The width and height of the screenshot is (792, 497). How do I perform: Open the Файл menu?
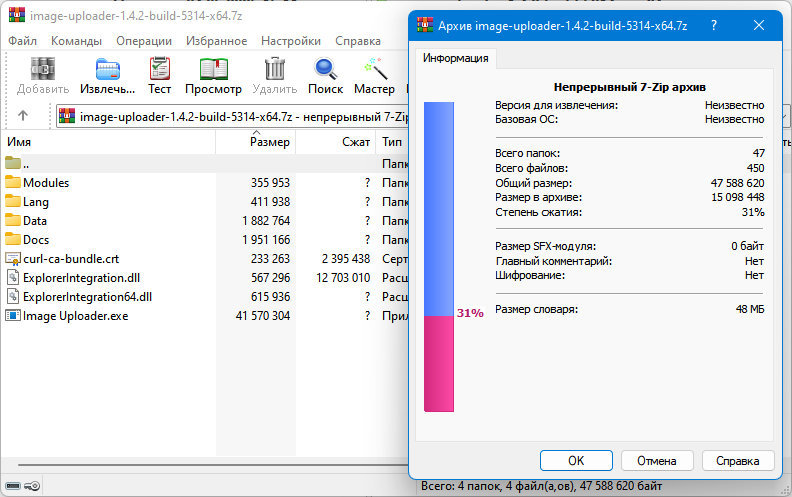click(x=22, y=41)
